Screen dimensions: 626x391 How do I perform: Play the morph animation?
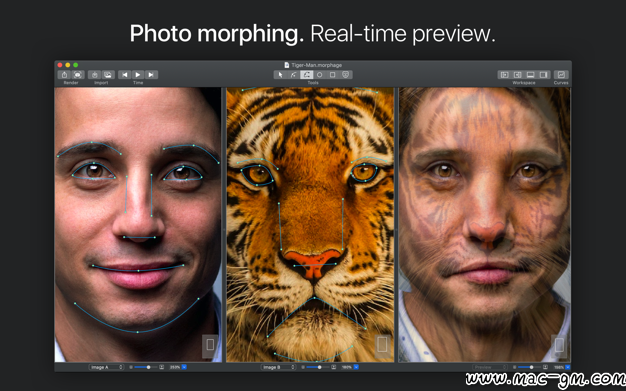point(138,75)
